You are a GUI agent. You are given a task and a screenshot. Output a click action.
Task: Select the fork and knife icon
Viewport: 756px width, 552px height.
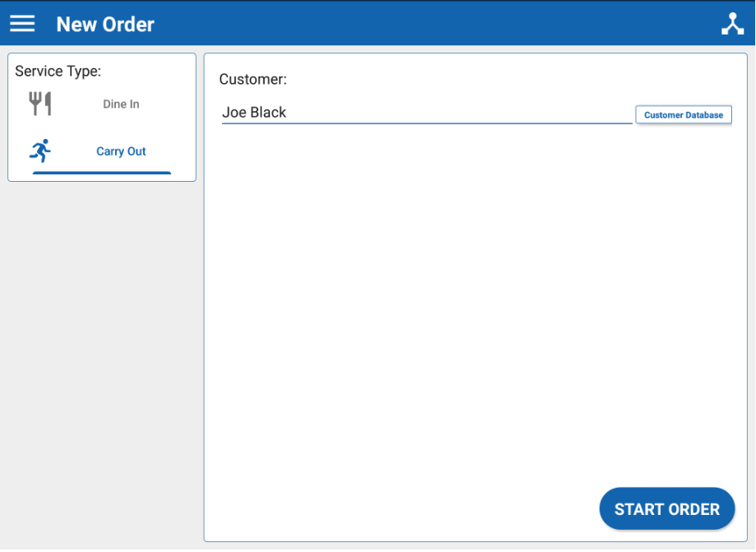40,104
